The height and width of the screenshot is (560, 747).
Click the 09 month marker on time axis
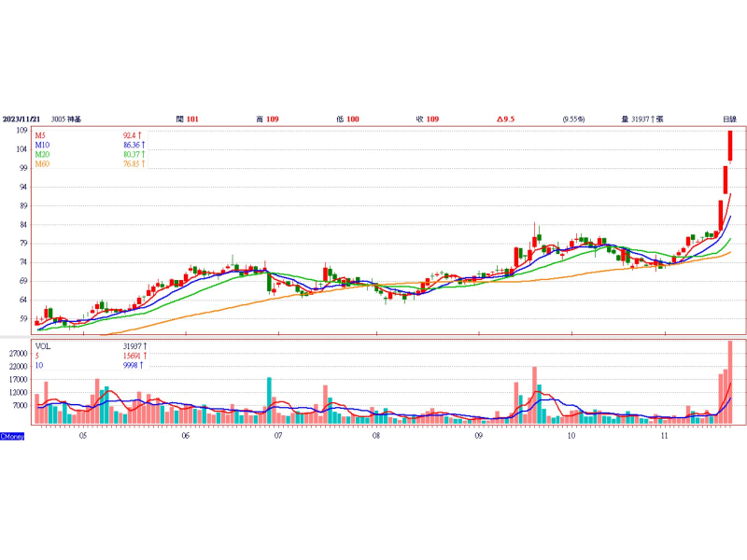tap(479, 436)
